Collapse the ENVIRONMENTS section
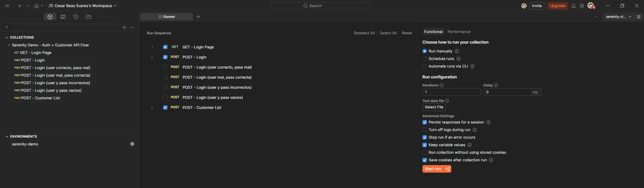The height and width of the screenshot is (188, 644). (x=7, y=137)
